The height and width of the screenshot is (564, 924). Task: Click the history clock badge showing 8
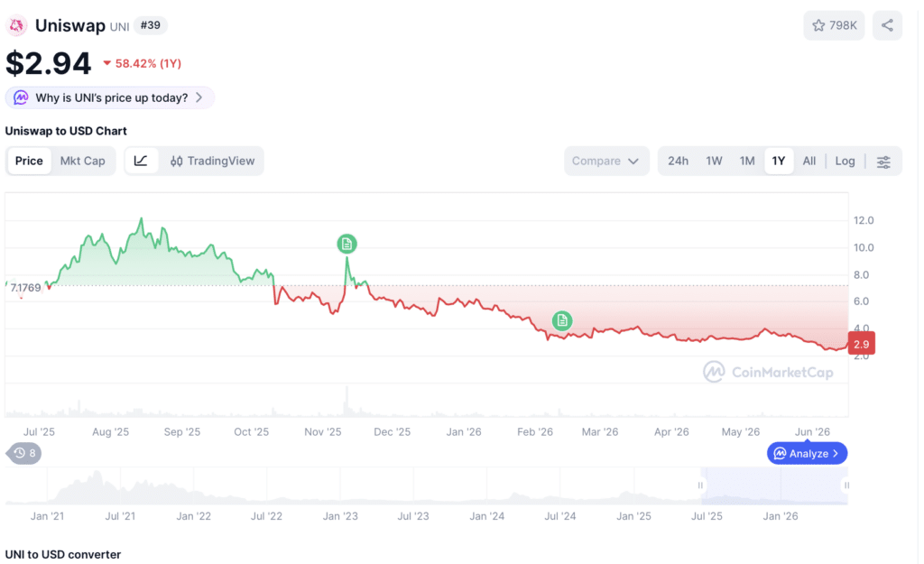point(24,453)
